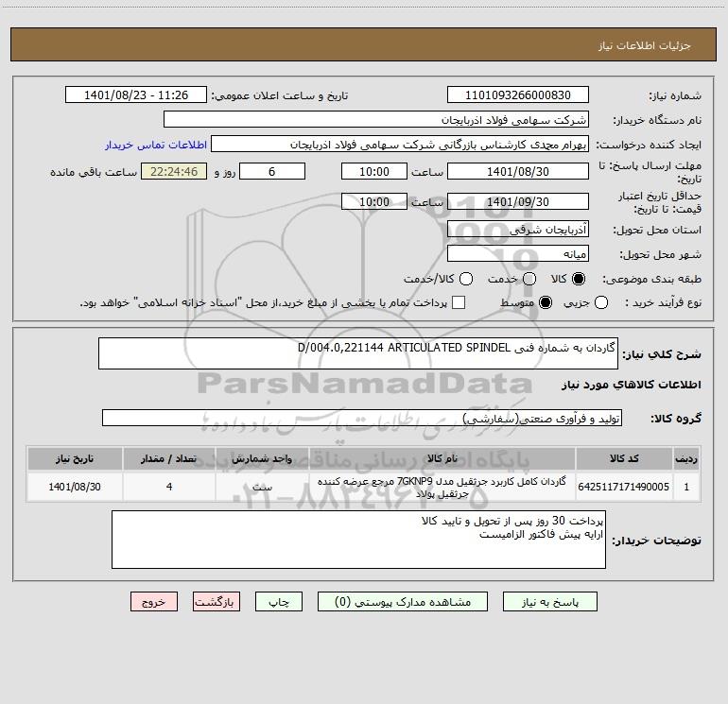Screen dimensions: 728x704
Task: Choose the متوسط purchase type option
Action: point(546,302)
